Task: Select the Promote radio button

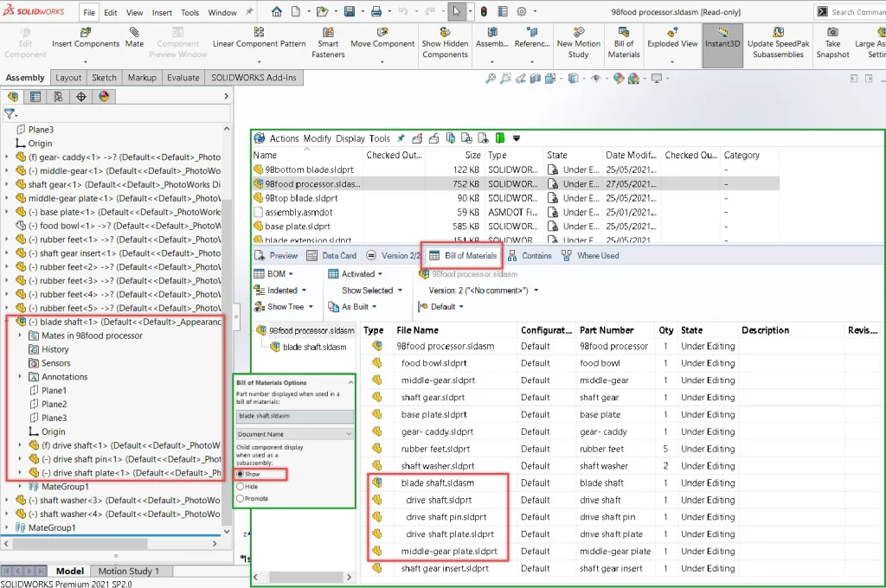Action: (241, 499)
